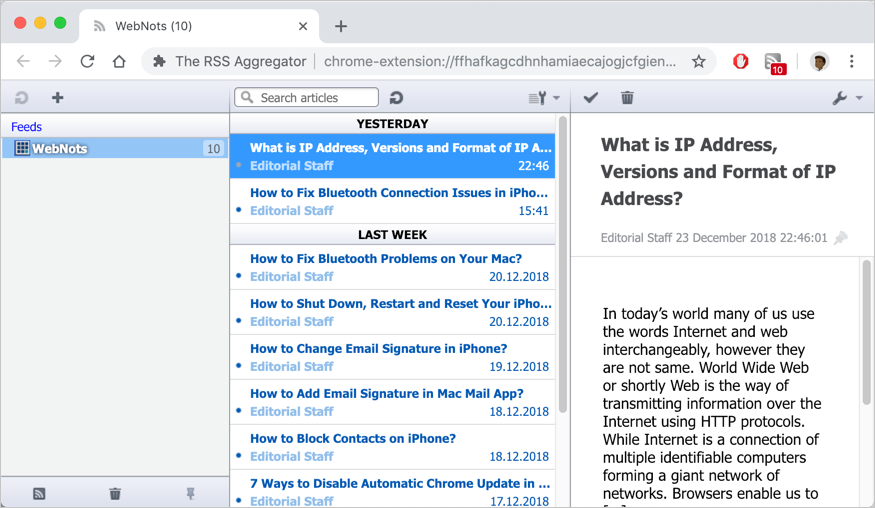Click the RSS icon in bottom-left bar
Screen dimensions: 875x508
tap(39, 494)
